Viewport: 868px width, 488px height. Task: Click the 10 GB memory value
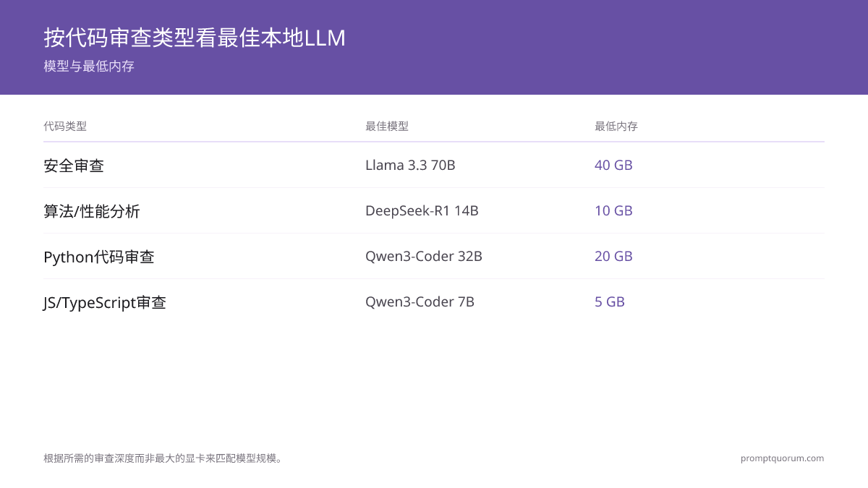[x=613, y=210]
